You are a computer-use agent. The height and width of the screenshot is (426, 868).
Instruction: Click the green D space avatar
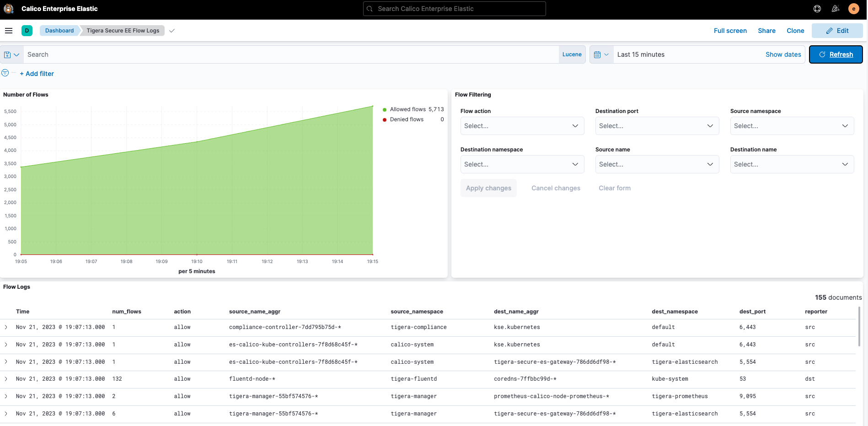[27, 31]
